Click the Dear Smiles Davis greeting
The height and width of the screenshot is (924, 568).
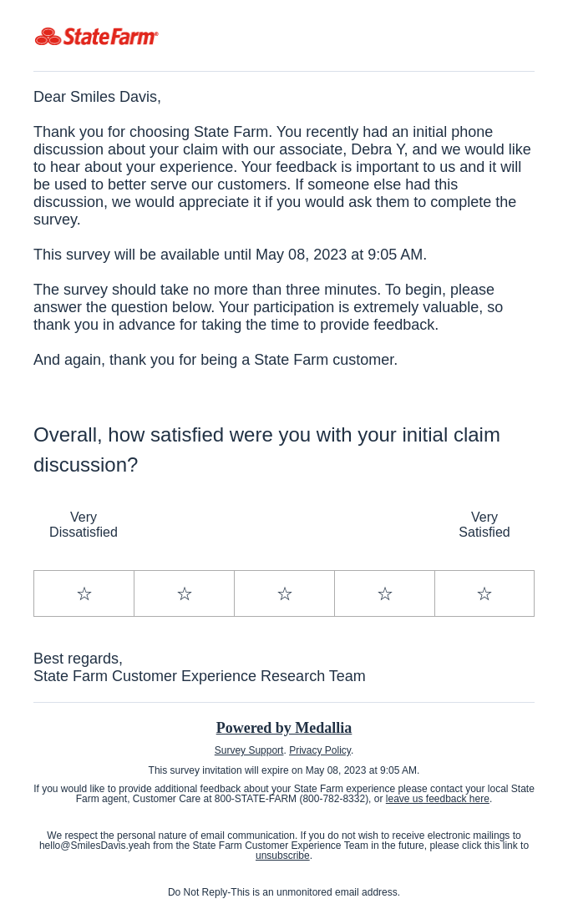[x=97, y=97]
